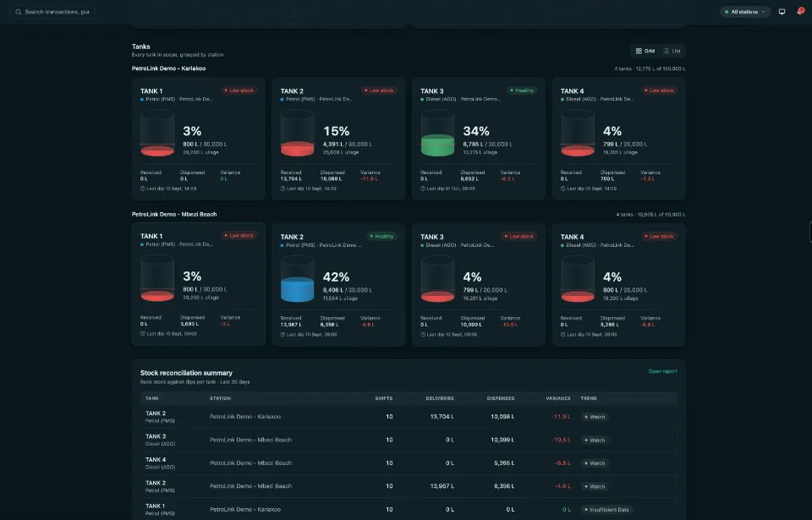Click the Insufficient Data trend badge
Image resolution: width=812 pixels, height=520 pixels.
click(606, 510)
